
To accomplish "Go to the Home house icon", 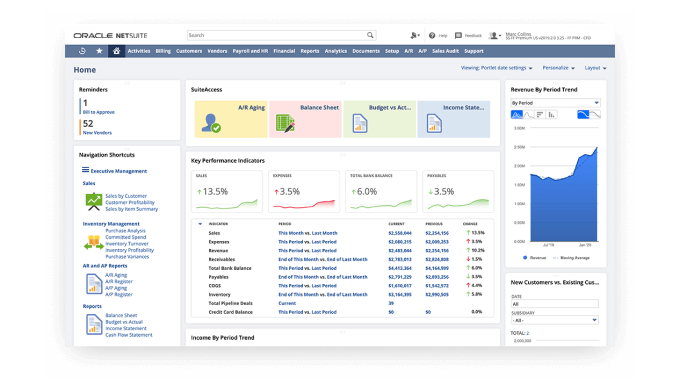I will pyautogui.click(x=116, y=51).
